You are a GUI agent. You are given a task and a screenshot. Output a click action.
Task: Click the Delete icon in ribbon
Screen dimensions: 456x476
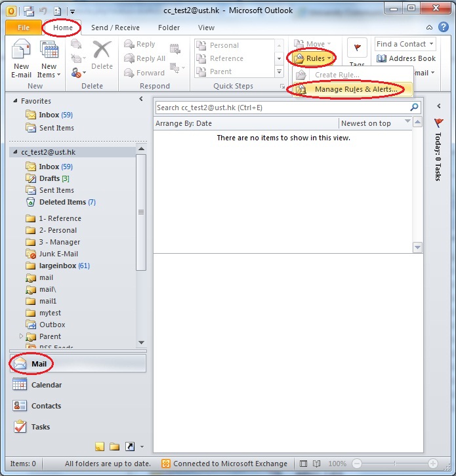102,55
